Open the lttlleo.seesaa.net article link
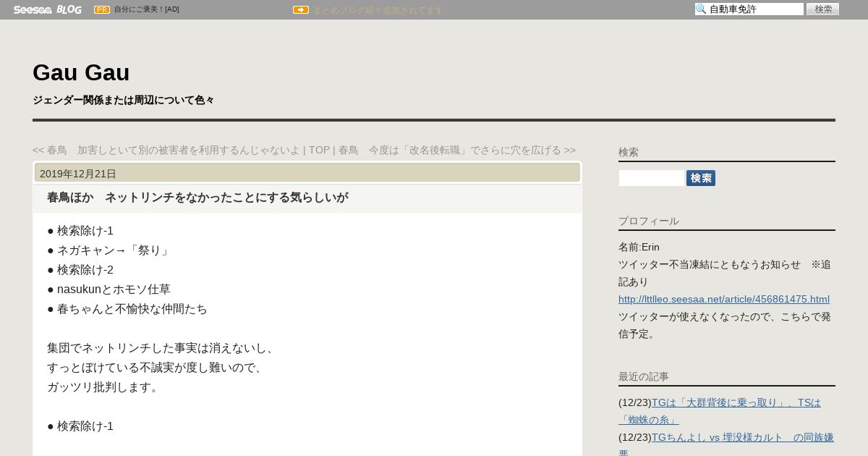Image resolution: width=868 pixels, height=456 pixels. point(724,299)
